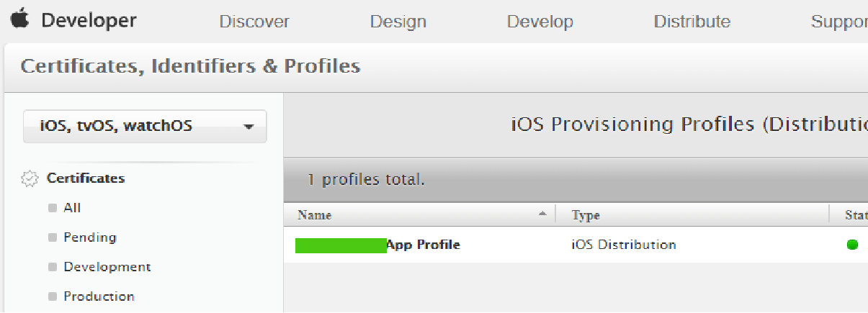Select the Certificates section heading

[x=86, y=178]
